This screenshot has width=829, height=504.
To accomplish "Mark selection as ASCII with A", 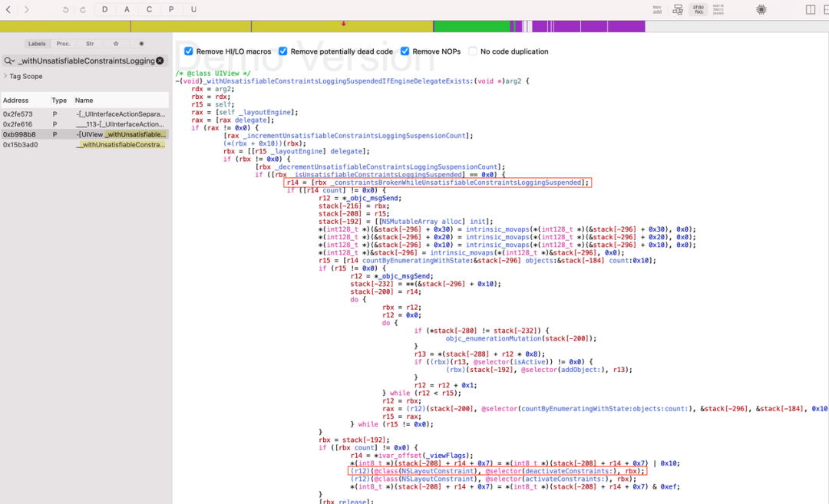I will [127, 9].
